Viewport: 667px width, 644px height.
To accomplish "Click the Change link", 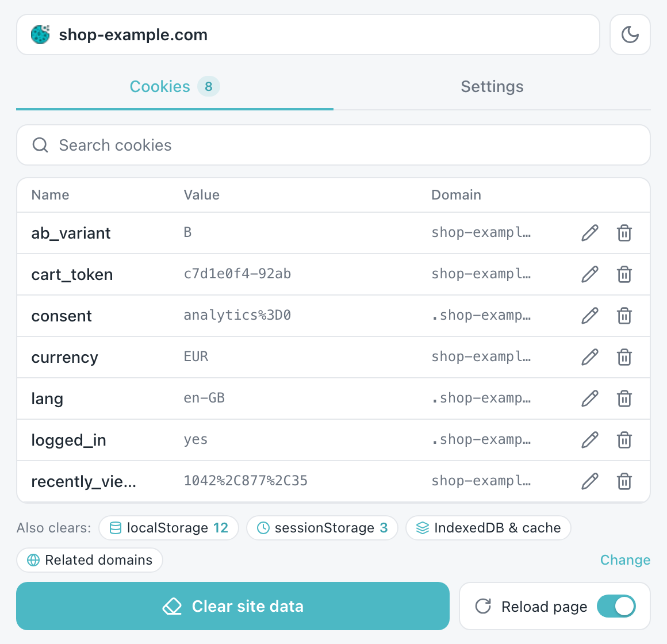I will pyautogui.click(x=625, y=560).
